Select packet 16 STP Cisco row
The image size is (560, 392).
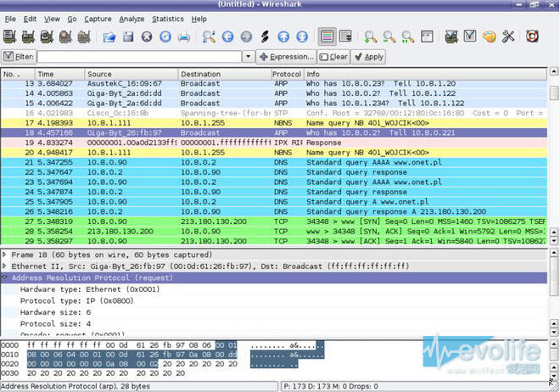[274, 113]
